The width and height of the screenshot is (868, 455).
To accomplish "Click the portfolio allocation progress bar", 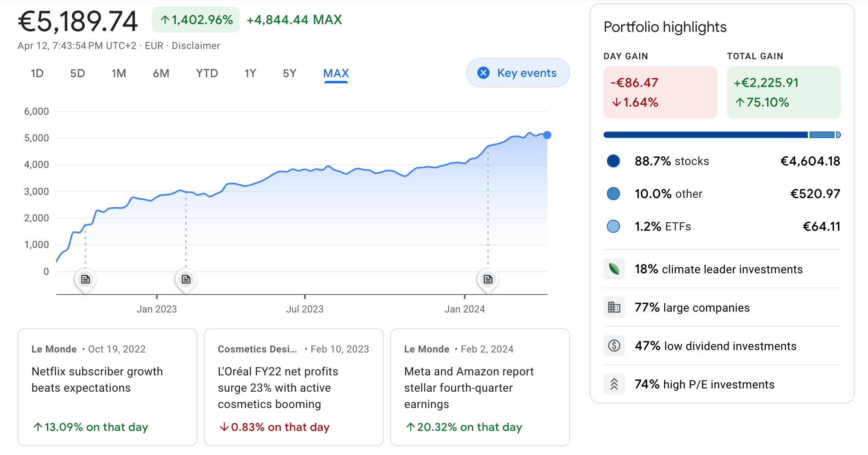I will (x=721, y=134).
